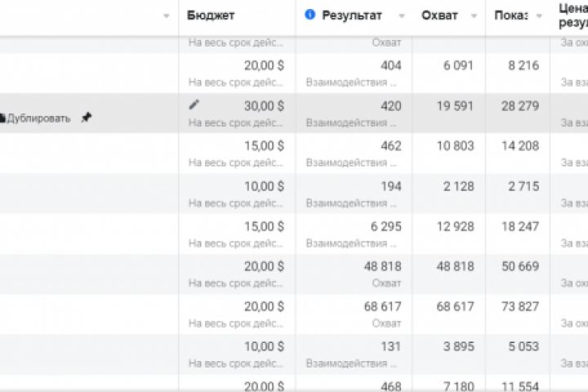Screen dimensions: 588x392
Task: Select the 2 128 reach cell
Action: click(x=458, y=186)
